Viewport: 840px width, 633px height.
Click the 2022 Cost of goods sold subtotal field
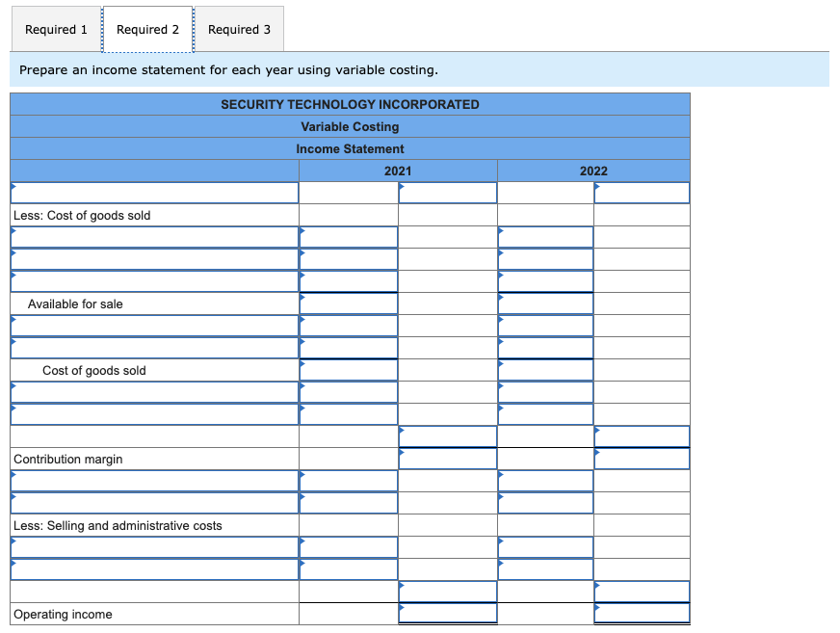545,370
